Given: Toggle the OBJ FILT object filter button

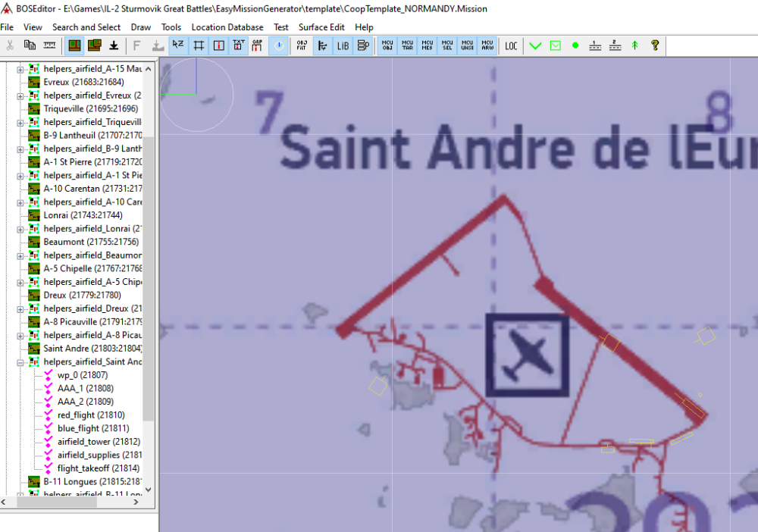Looking at the screenshot, I should (302, 45).
